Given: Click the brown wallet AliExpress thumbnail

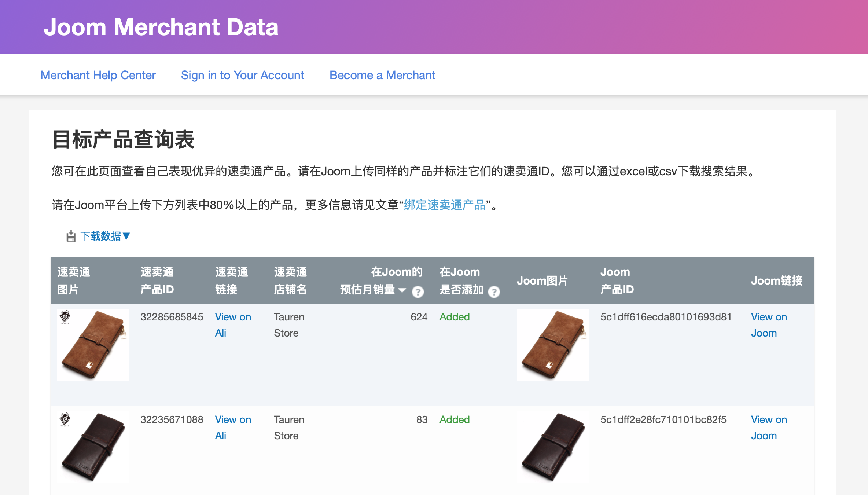Looking at the screenshot, I should click(93, 345).
